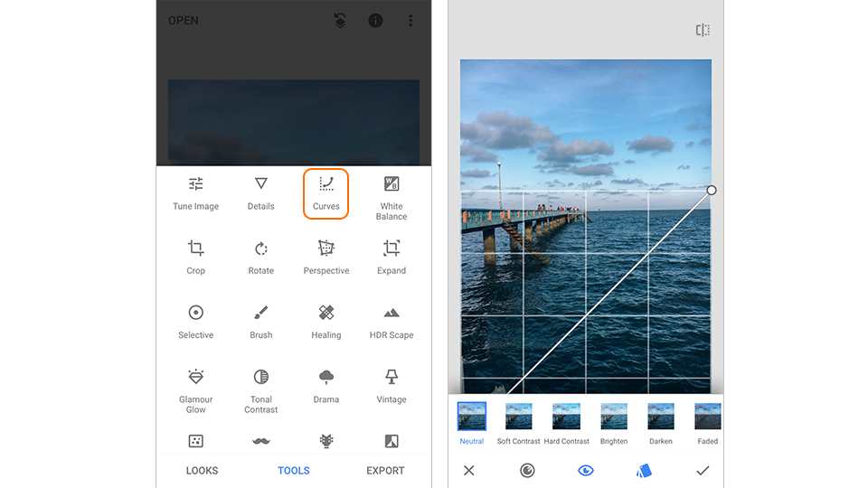Image resolution: width=868 pixels, height=488 pixels.
Task: Select the Crop tool
Action: click(x=196, y=258)
